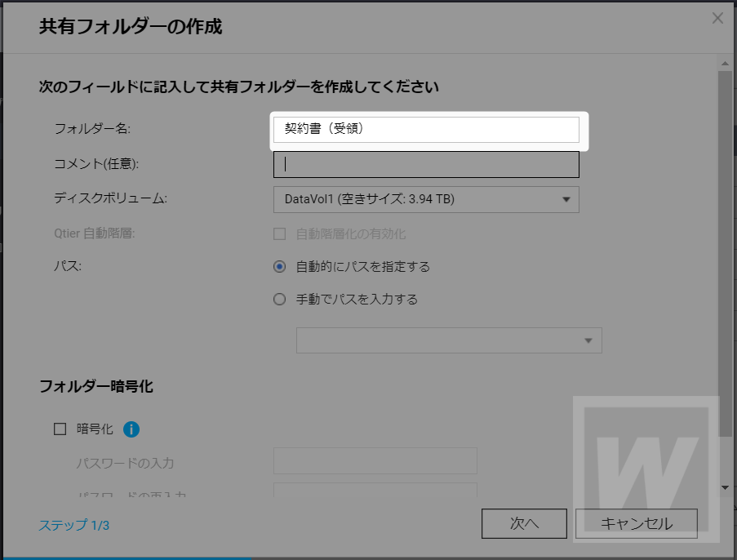Enable the 暗号化 checkbox
The image size is (737, 560).
[60, 429]
